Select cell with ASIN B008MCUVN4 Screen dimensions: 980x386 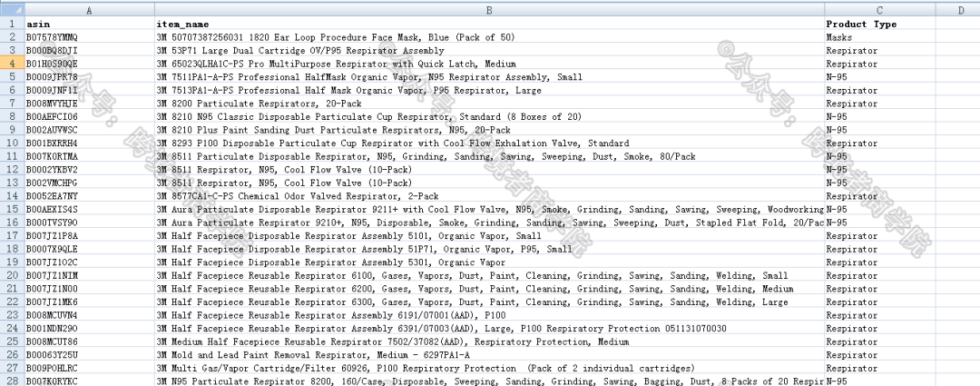pyautogui.click(x=90, y=315)
